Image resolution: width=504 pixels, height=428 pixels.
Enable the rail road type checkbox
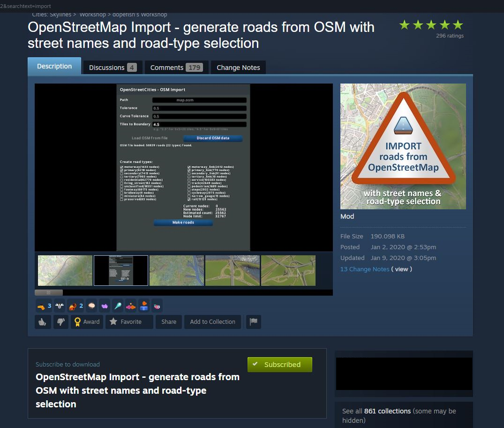189,199
